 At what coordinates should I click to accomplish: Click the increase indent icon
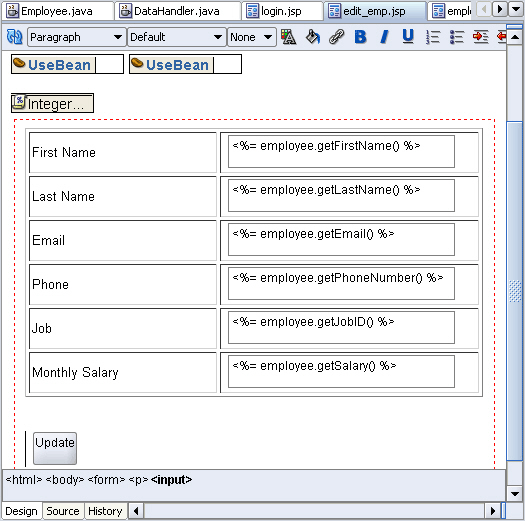click(x=481, y=37)
